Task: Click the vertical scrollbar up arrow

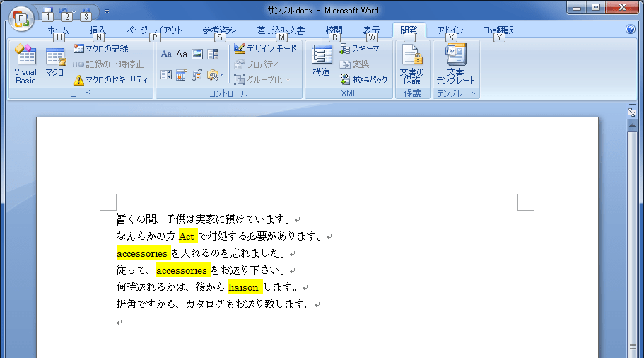Action: tap(632, 125)
